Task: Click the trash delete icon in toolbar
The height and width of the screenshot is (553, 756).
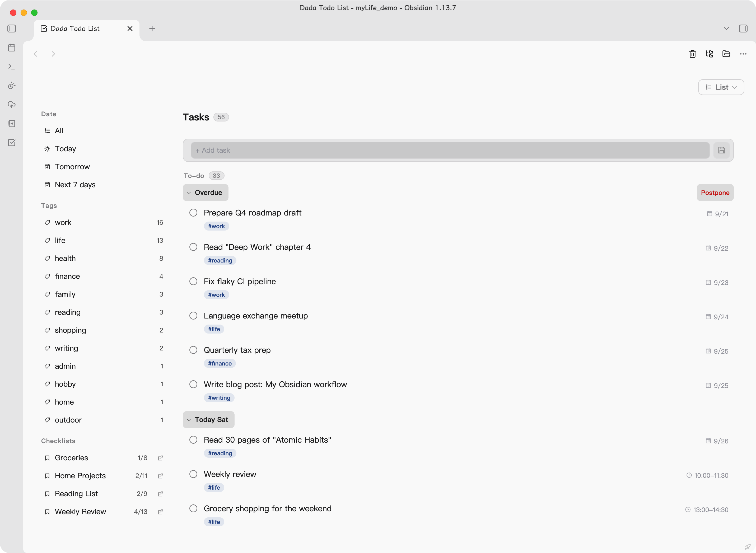Action: pyautogui.click(x=692, y=54)
